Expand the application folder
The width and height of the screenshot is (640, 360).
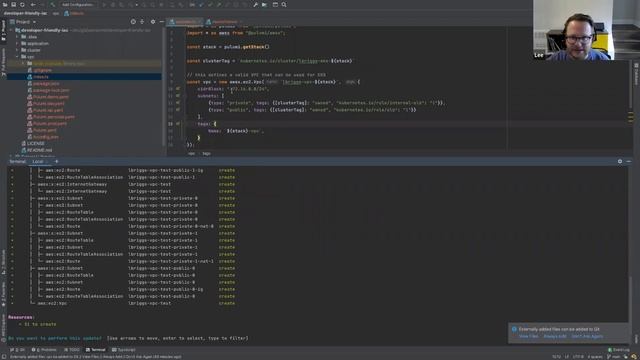click(17, 43)
